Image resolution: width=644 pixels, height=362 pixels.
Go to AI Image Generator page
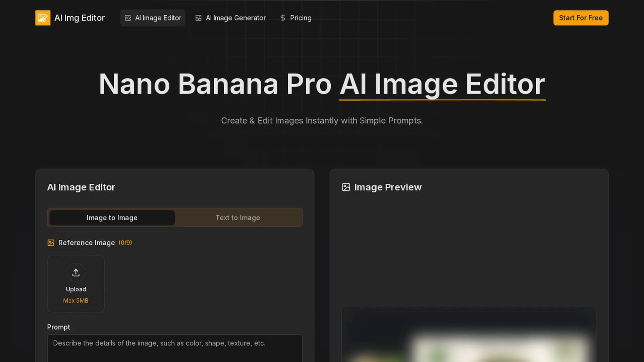click(230, 18)
